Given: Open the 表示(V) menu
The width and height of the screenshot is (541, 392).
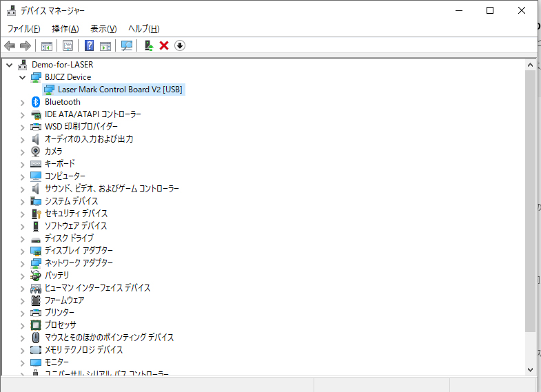Looking at the screenshot, I should click(103, 29).
